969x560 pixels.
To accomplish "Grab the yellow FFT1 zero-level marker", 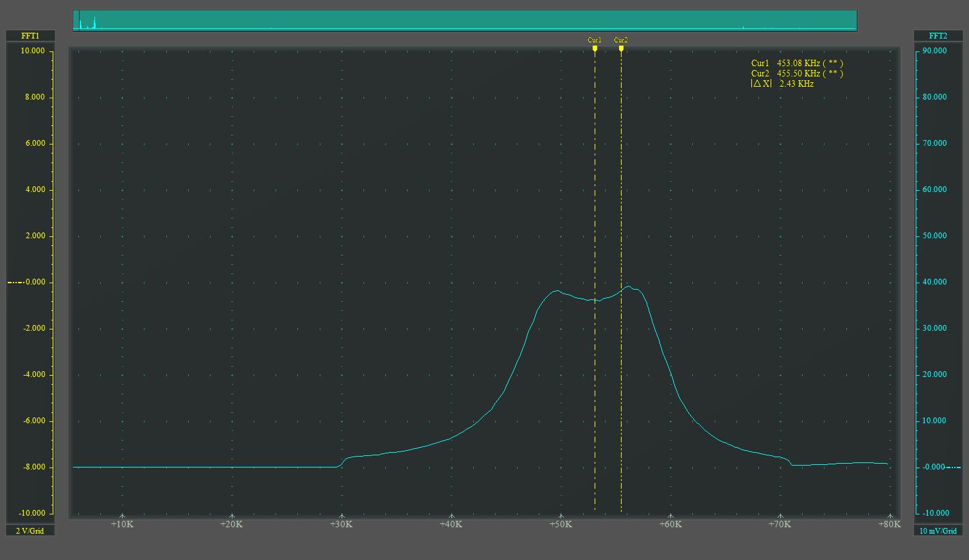I will tap(14, 283).
